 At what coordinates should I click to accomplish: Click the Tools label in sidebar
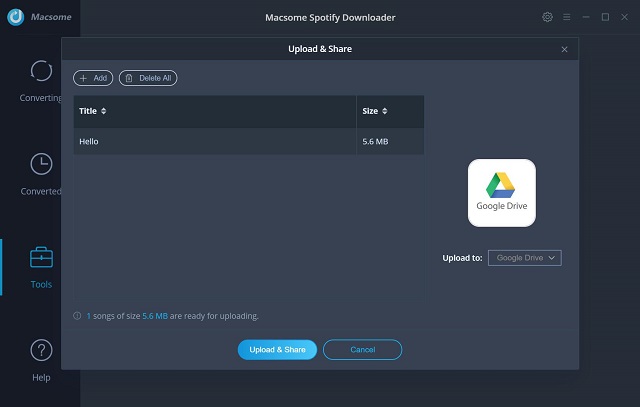coord(41,284)
